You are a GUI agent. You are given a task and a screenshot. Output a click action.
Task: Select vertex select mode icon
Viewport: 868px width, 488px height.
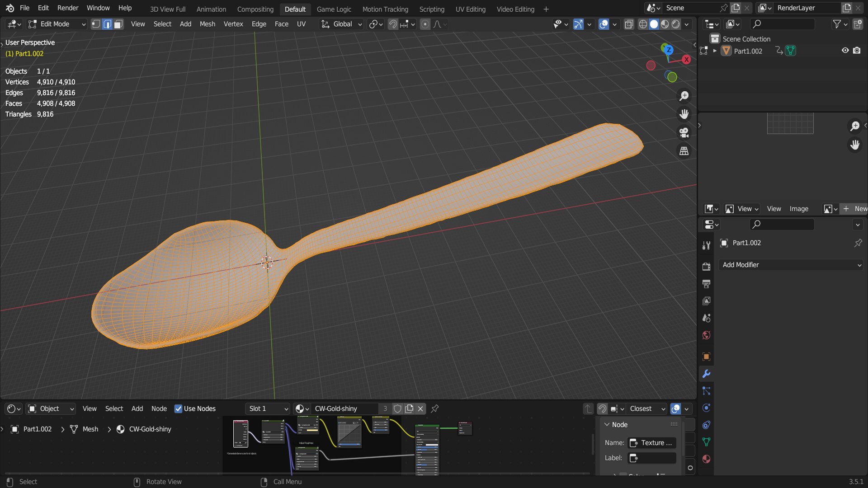96,24
